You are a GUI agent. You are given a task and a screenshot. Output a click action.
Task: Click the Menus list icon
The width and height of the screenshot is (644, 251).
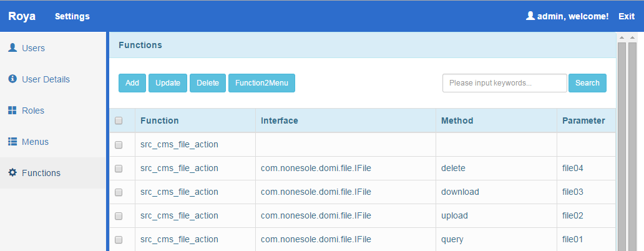(12, 141)
